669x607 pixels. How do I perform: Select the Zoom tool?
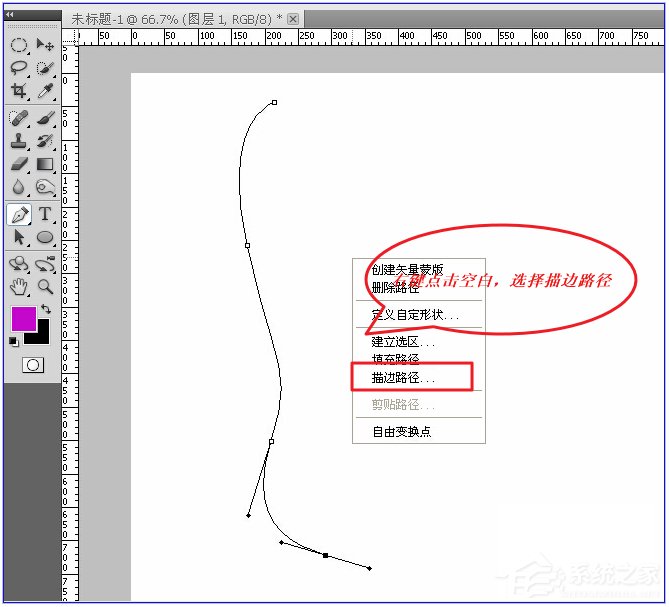(x=45, y=287)
